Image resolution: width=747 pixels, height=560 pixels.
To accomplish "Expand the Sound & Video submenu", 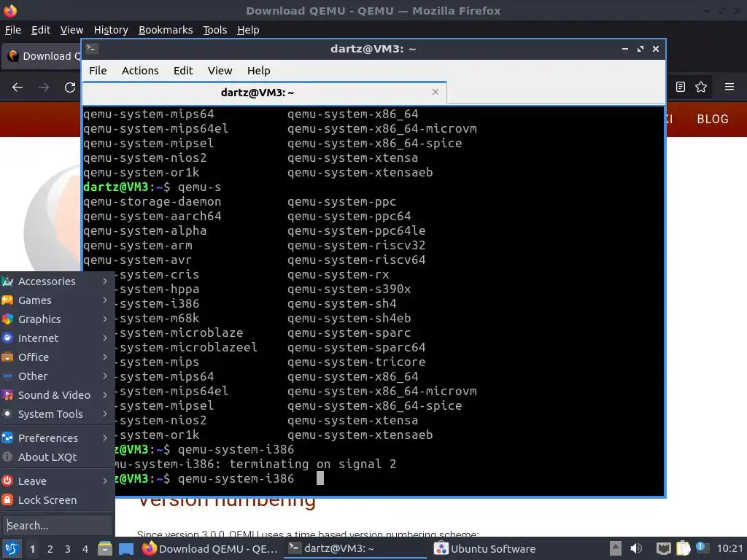I will tap(55, 395).
